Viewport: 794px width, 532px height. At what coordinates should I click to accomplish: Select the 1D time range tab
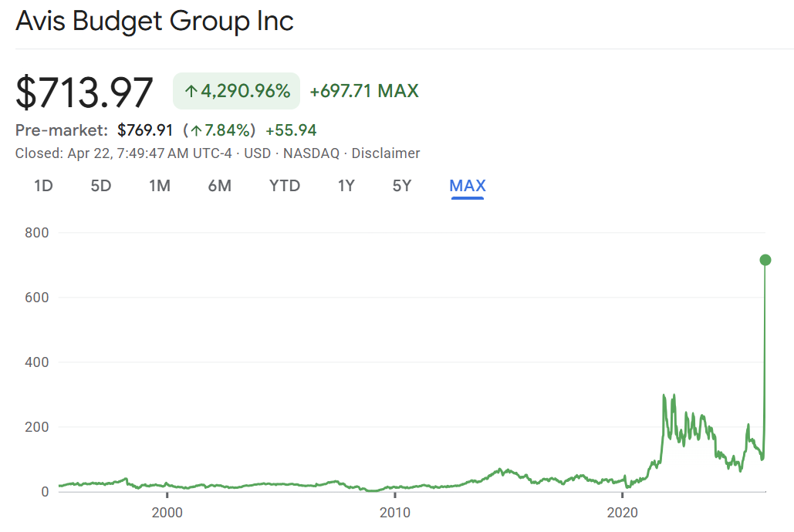coord(43,186)
